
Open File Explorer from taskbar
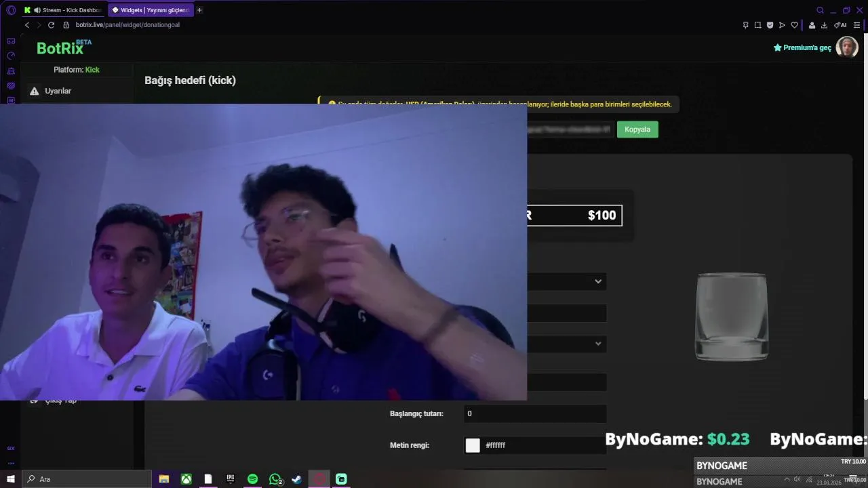point(163,479)
